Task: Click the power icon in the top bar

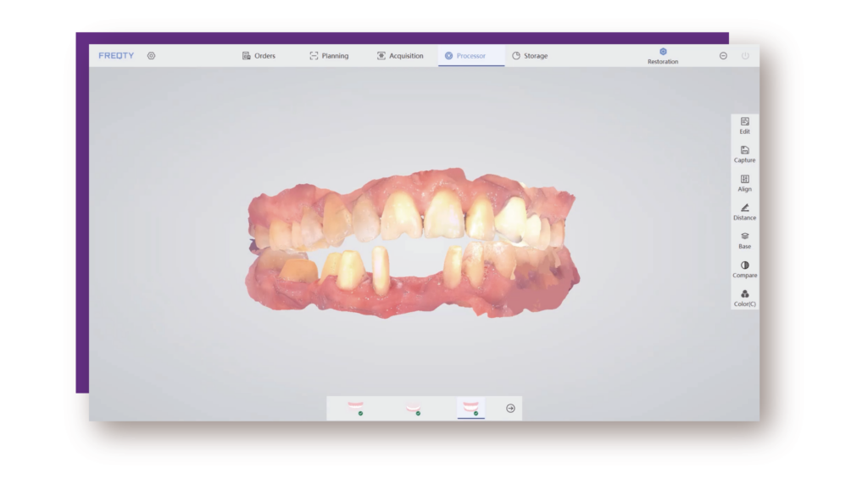Action: tap(745, 56)
